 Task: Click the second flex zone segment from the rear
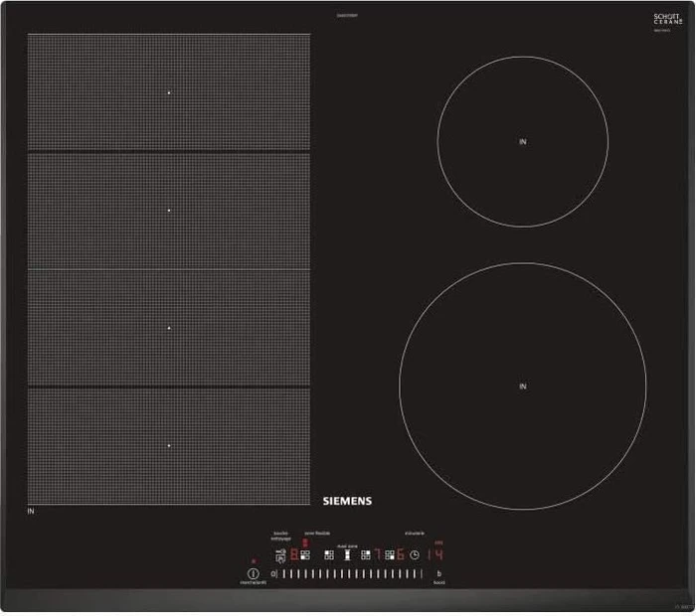[x=169, y=211]
